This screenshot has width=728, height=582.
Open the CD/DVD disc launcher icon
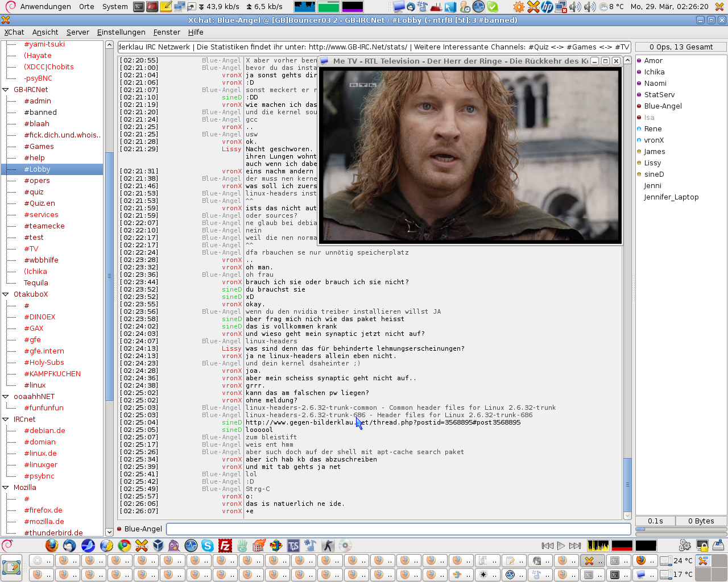[x=345, y=546]
